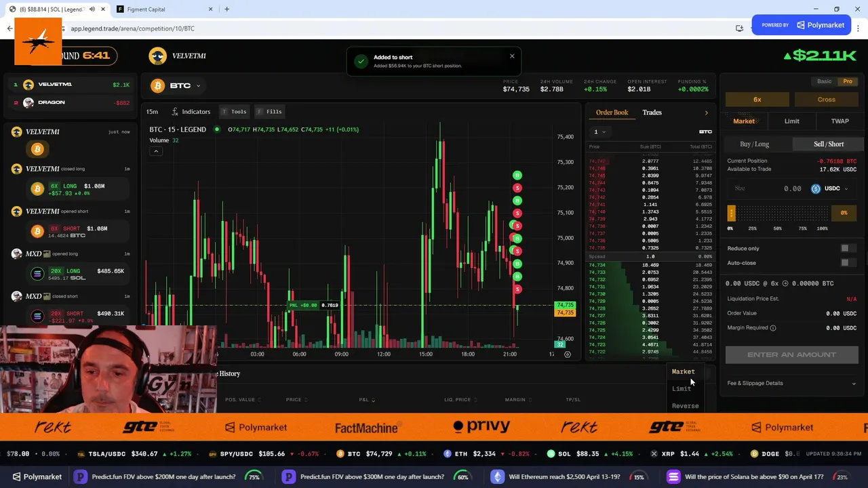Viewport: 868px width, 488px height.
Task: Open chart settings gear icon
Action: coord(568,354)
